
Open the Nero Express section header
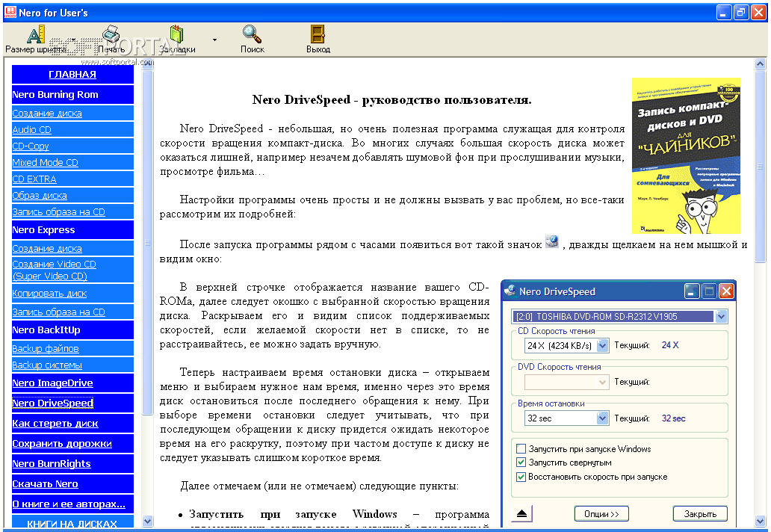pyautogui.click(x=72, y=229)
